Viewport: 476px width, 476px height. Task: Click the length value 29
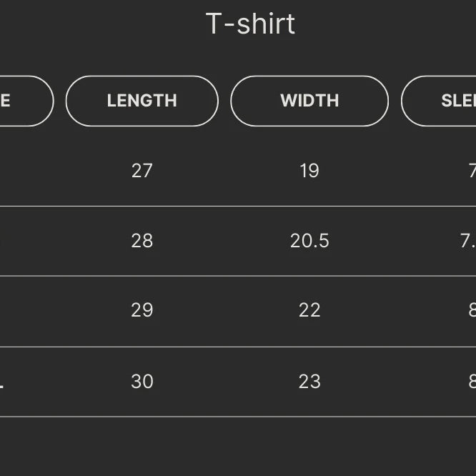[142, 310]
